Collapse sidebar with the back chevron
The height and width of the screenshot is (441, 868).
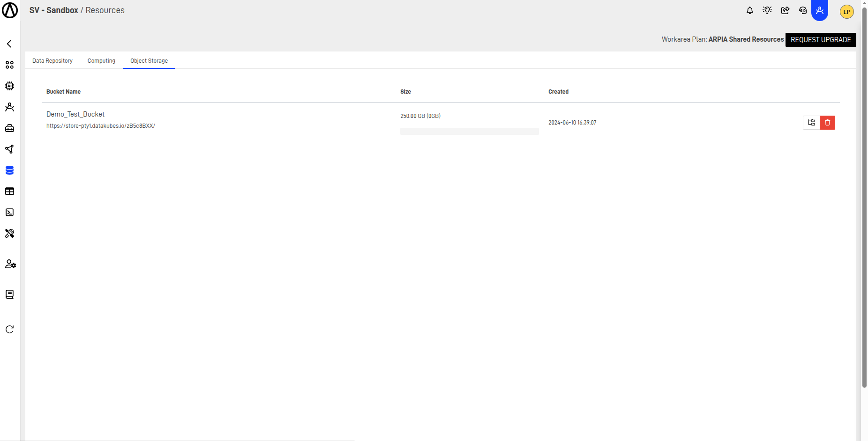(x=9, y=44)
